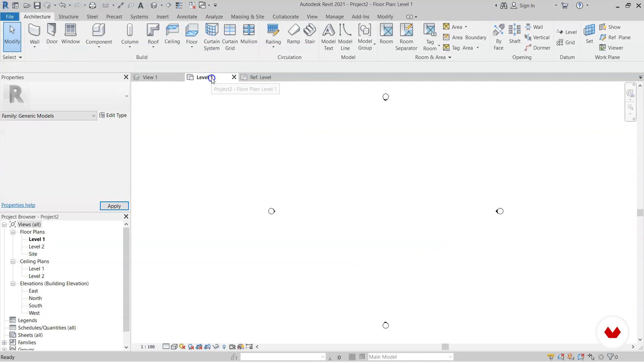
Task: Select the Shaft opening tool
Action: coord(515,35)
